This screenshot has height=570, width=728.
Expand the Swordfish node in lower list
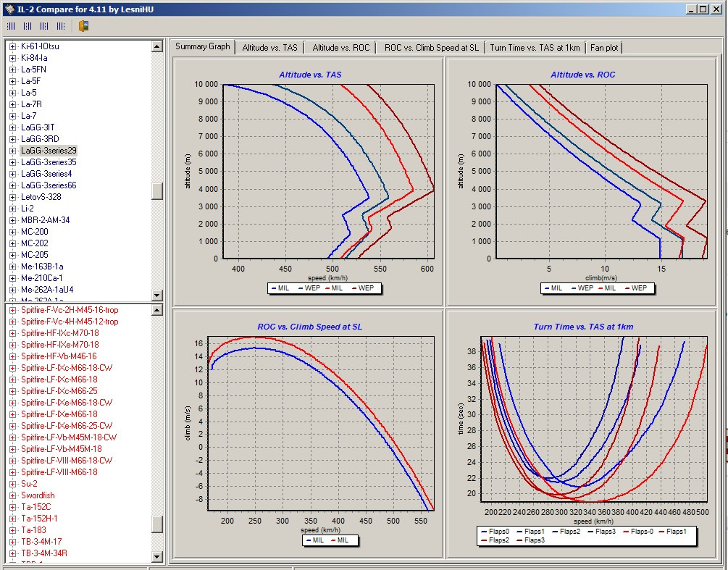(x=12, y=495)
